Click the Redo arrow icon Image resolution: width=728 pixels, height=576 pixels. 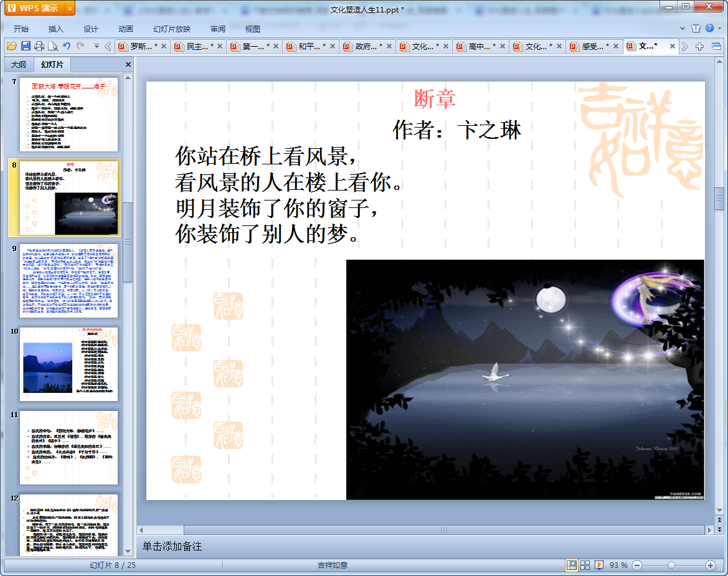pyautogui.click(x=80, y=46)
